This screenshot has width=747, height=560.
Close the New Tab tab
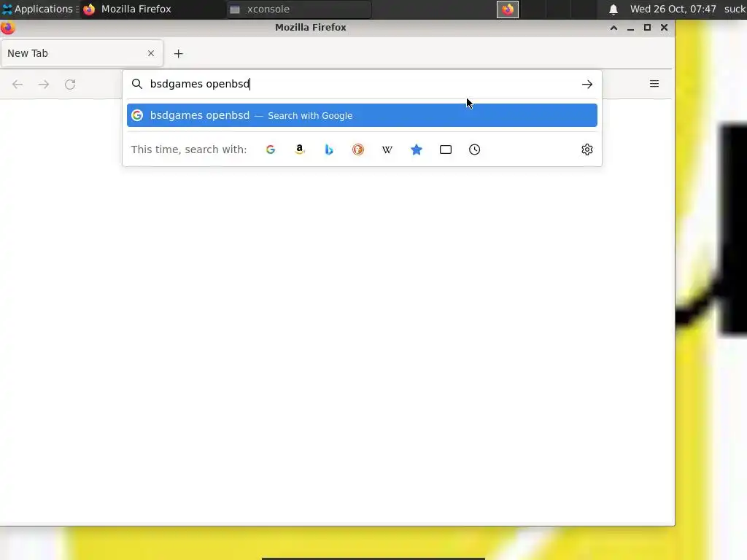pos(151,53)
